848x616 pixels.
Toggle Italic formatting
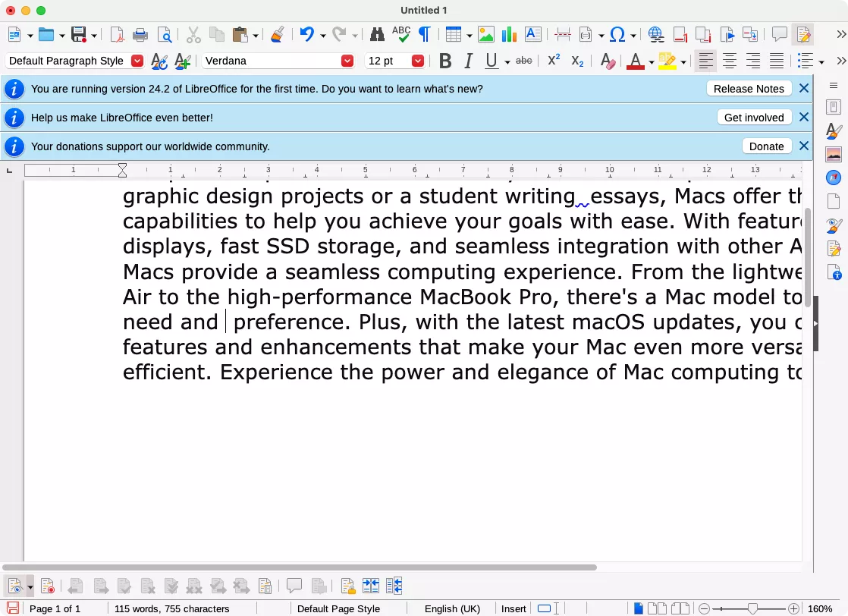coord(468,61)
